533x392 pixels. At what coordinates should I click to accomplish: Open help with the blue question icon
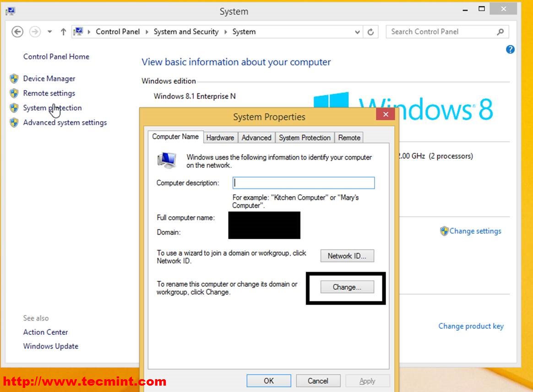[510, 49]
